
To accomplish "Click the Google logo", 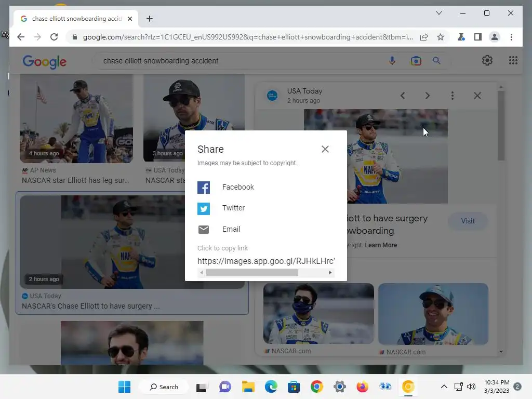I will 45,61.
